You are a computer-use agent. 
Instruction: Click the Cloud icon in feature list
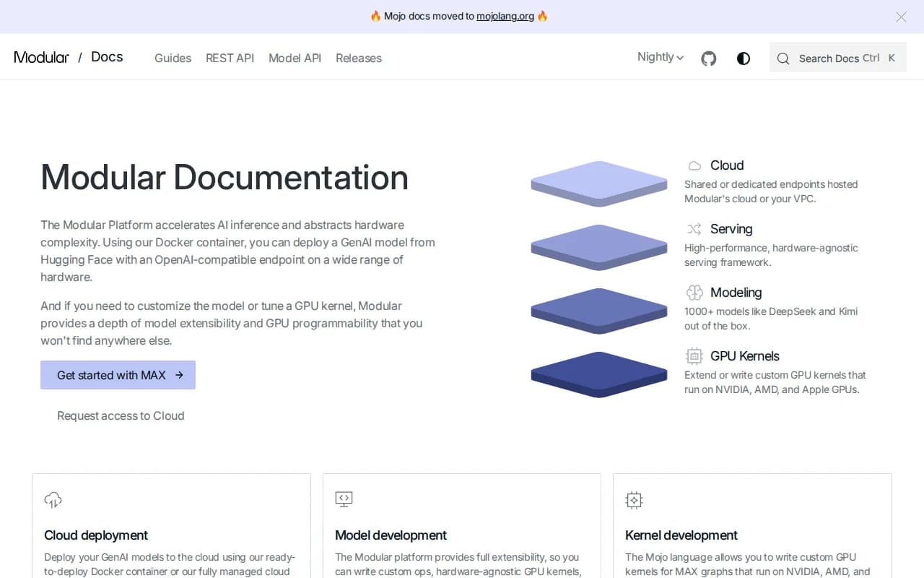click(x=694, y=165)
